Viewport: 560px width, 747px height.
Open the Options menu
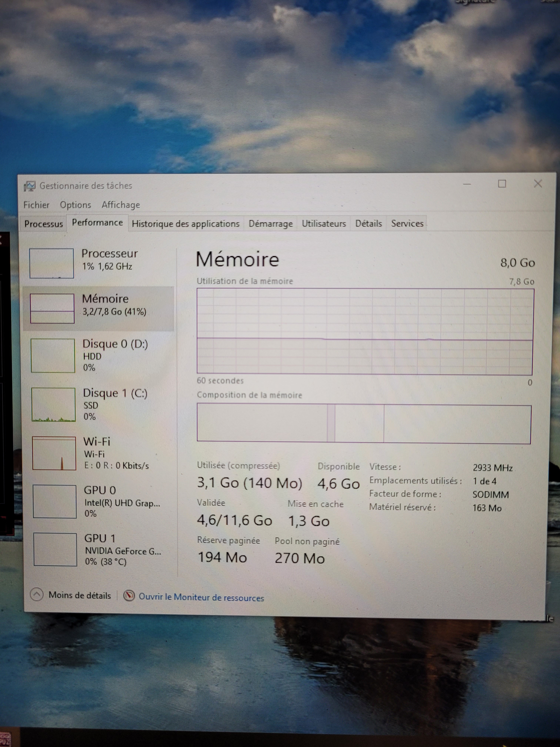coord(75,205)
